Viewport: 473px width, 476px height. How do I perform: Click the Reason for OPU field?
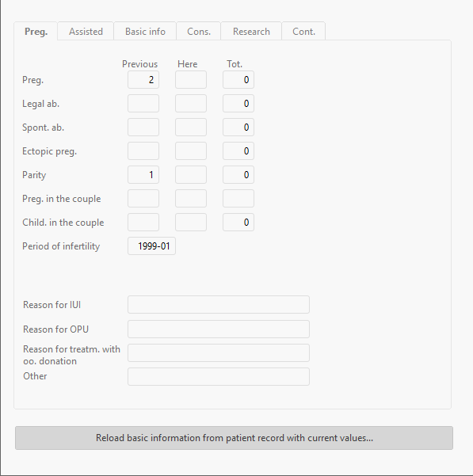coord(219,329)
